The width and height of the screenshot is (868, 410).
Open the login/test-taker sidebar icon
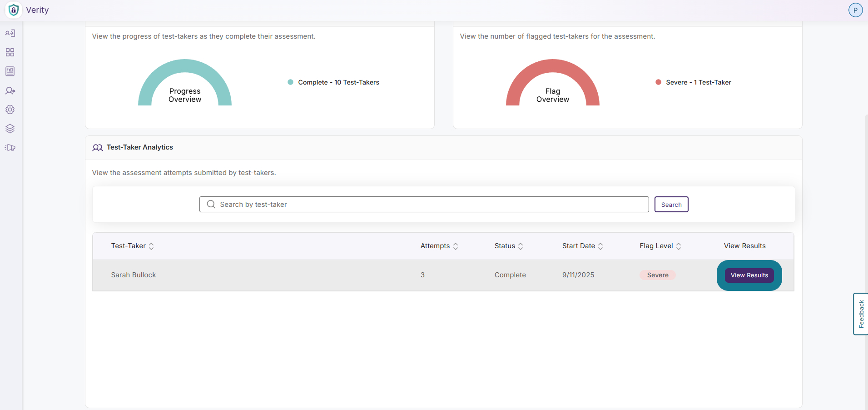click(x=10, y=33)
